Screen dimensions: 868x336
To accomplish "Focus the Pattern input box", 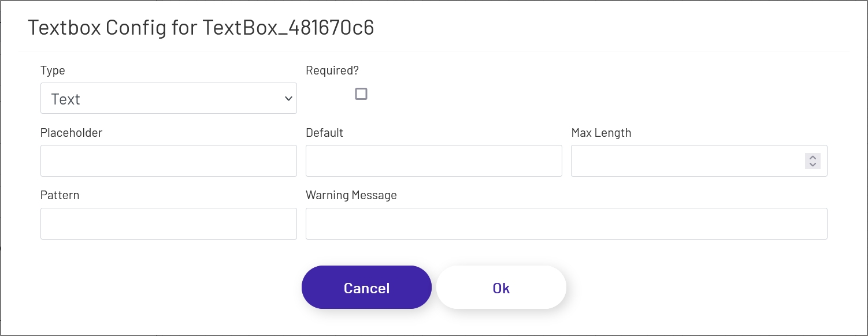I will click(x=168, y=223).
